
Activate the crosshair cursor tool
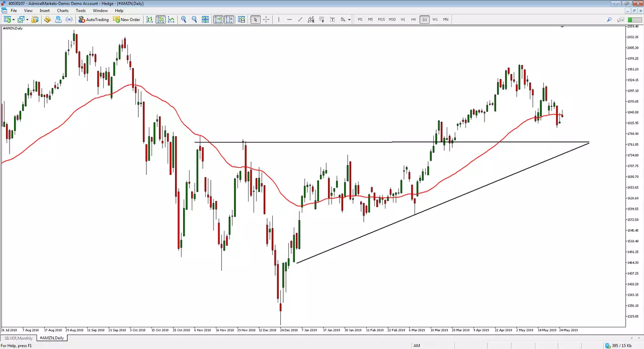(266, 20)
